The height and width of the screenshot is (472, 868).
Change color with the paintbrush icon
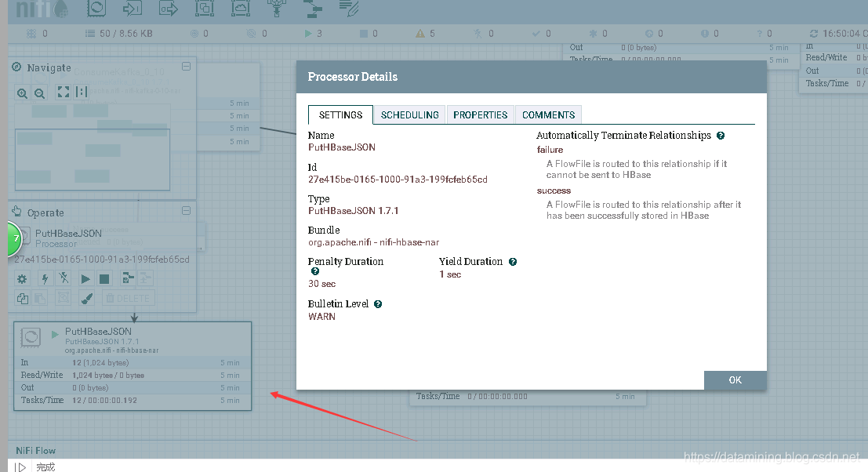[87, 298]
